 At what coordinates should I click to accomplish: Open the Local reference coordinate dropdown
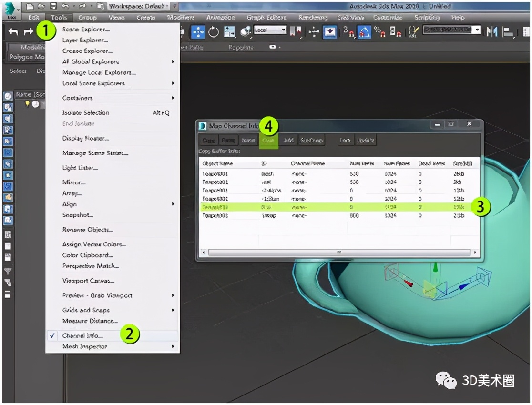pos(270,30)
